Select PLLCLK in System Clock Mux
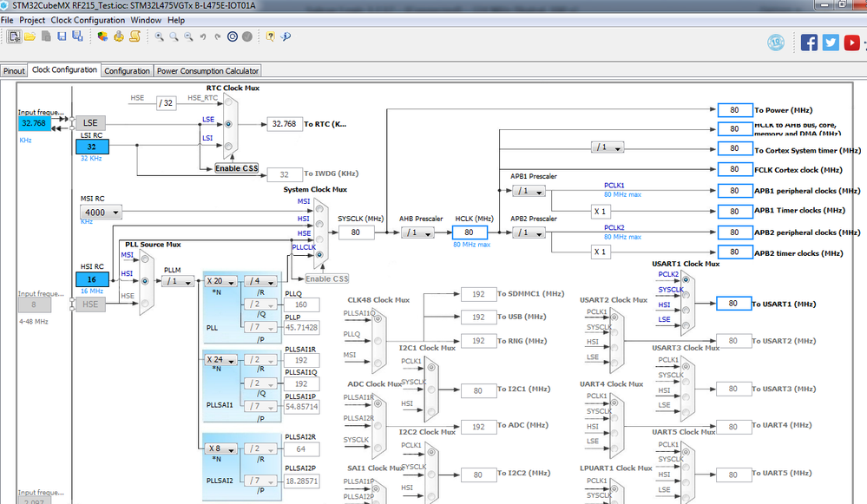 tap(319, 255)
